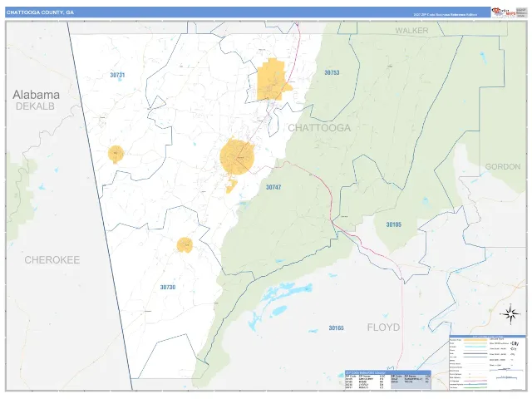
Task: Select the 30165 ZIP code label
Action: pyautogui.click(x=336, y=328)
